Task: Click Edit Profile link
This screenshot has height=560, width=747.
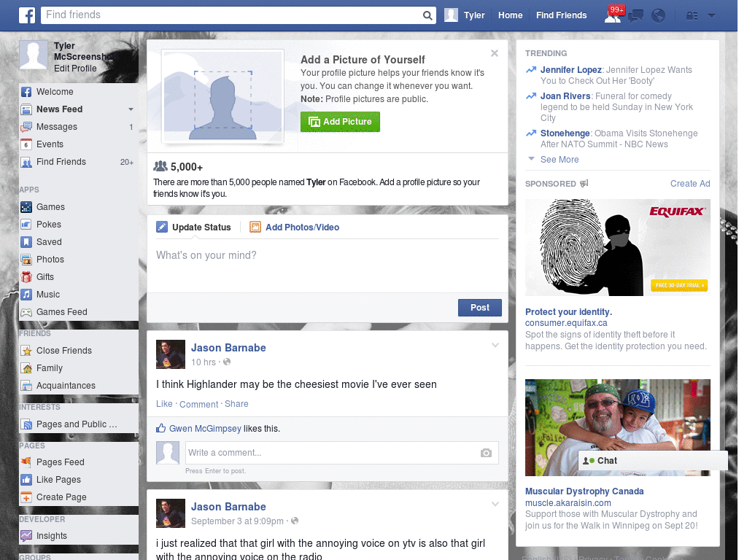Action: click(75, 69)
